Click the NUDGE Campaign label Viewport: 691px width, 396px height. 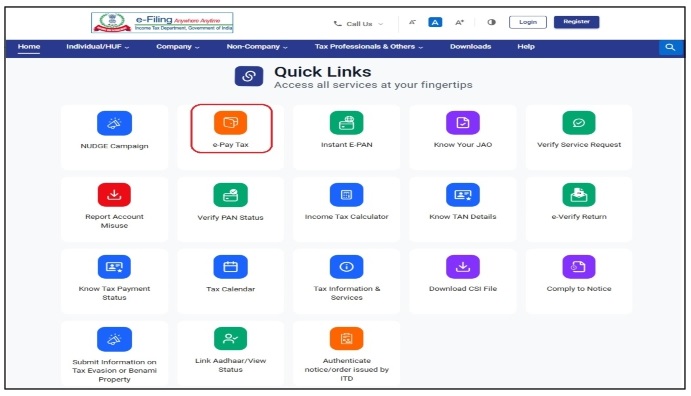click(x=114, y=146)
